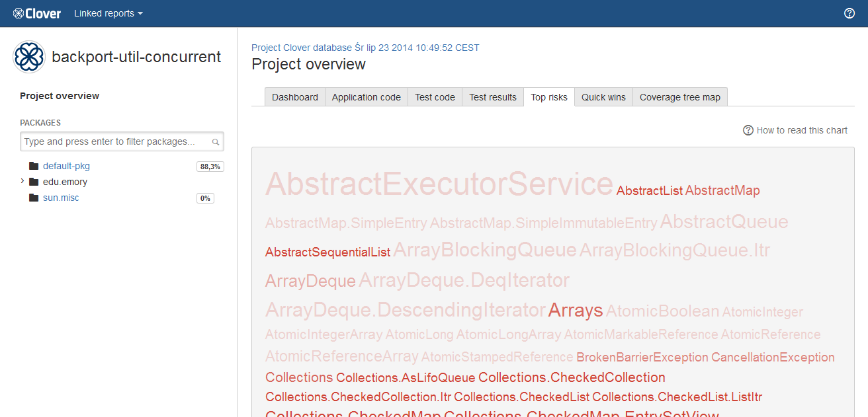Expand the edu.emory package tree node
The height and width of the screenshot is (417, 868).
tap(22, 181)
